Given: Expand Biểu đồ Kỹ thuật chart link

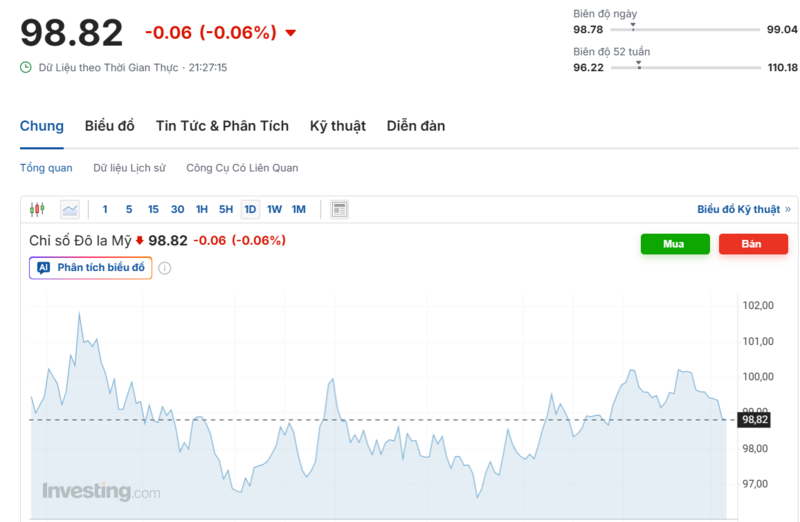Looking at the screenshot, I should click(x=743, y=209).
